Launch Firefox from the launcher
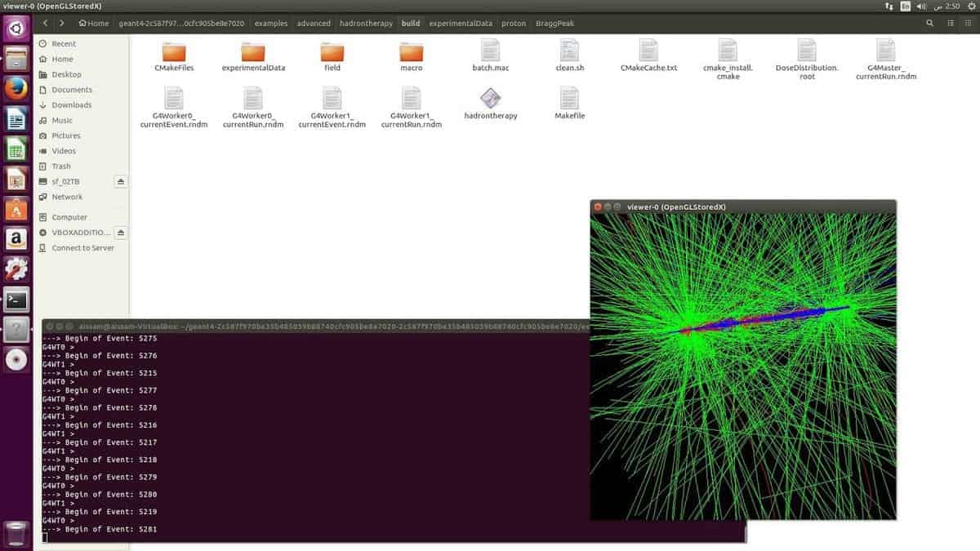980x551 pixels. click(16, 90)
